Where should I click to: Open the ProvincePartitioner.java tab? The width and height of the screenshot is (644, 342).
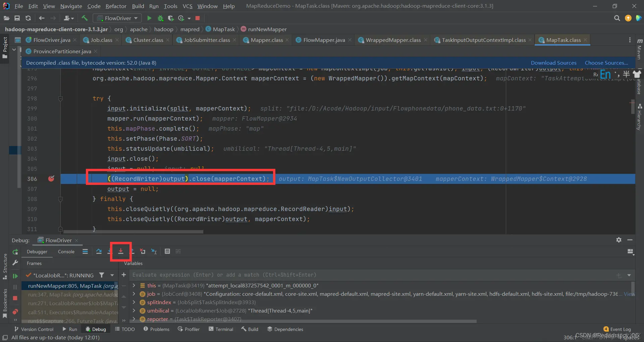point(62,51)
